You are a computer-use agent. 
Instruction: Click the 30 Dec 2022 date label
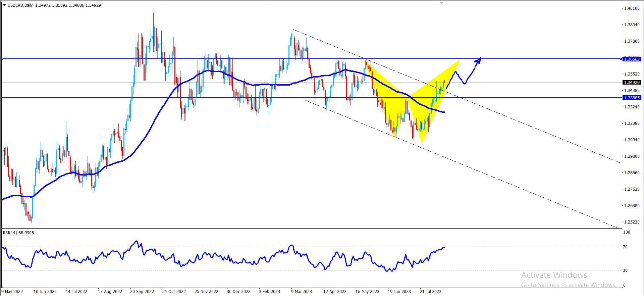pyautogui.click(x=238, y=292)
